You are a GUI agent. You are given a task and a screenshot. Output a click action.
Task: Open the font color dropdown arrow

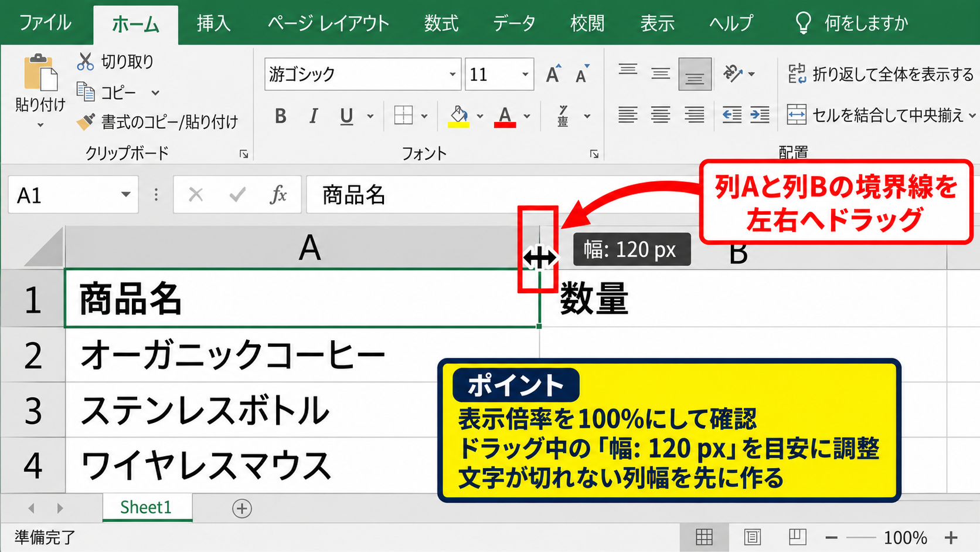(527, 116)
